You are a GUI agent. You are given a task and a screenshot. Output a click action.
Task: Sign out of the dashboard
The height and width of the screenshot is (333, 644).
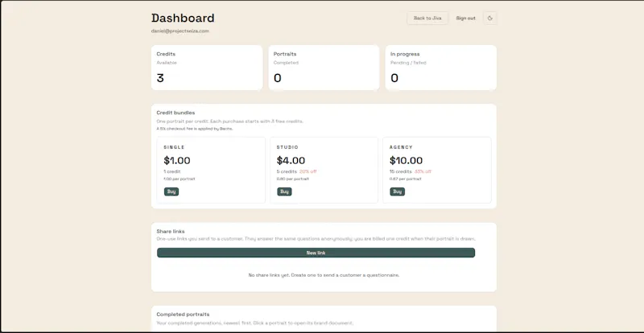click(466, 18)
